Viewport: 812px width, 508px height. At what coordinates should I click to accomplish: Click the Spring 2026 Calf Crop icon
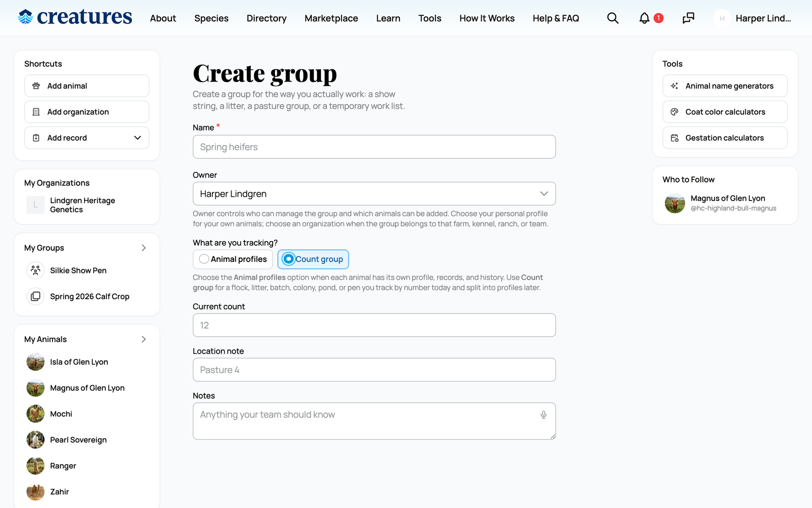(36, 296)
